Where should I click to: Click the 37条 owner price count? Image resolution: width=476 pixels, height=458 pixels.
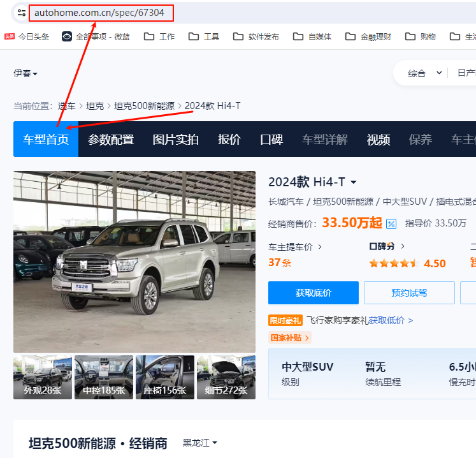[280, 263]
